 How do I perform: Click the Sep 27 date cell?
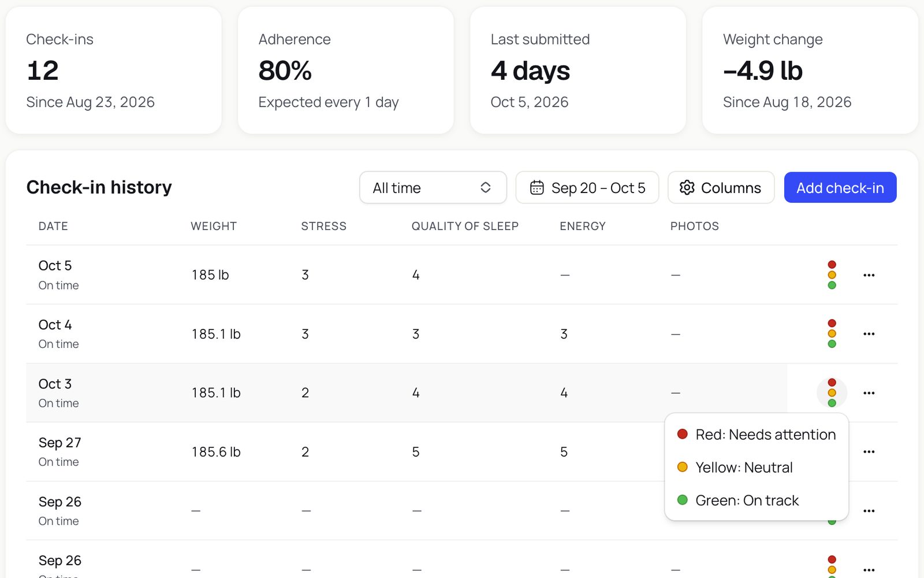59,452
